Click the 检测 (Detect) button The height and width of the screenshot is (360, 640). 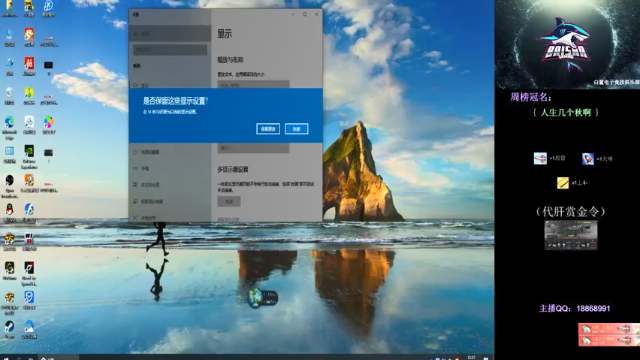229,201
